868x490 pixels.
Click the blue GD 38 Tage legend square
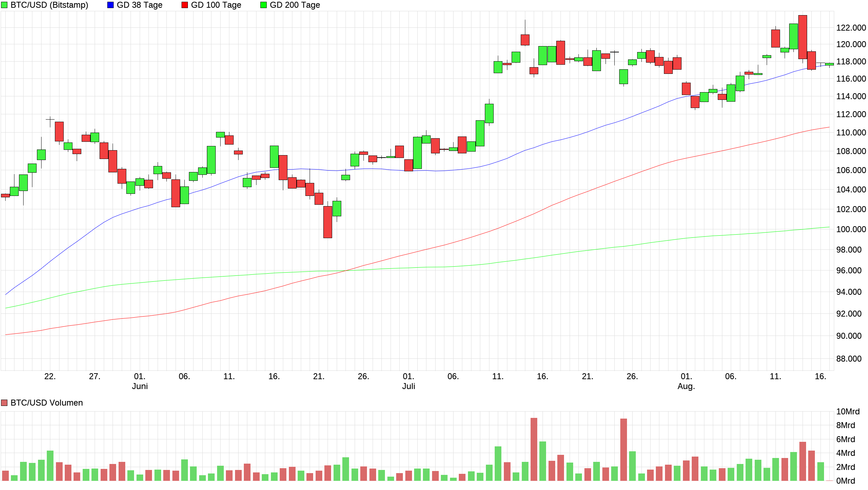pyautogui.click(x=110, y=5)
